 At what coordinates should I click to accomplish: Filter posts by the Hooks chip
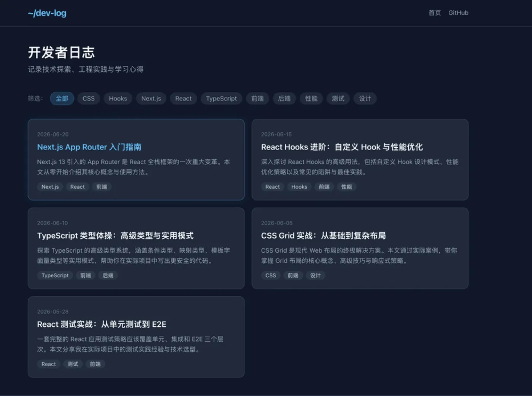point(118,99)
